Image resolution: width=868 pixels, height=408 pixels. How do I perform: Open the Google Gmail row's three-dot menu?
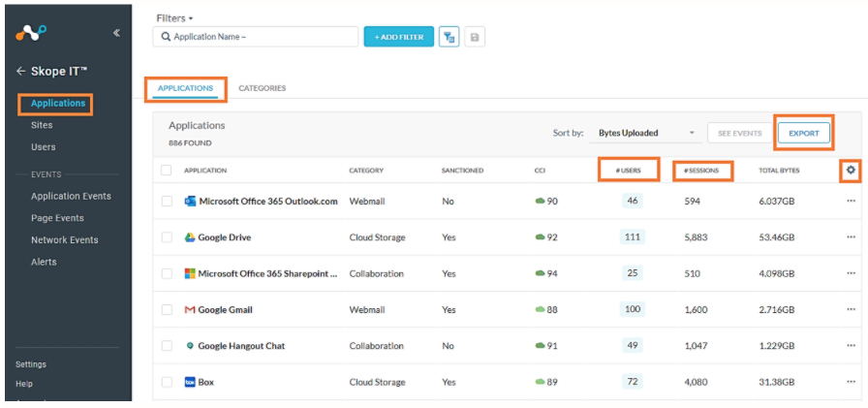pos(851,309)
